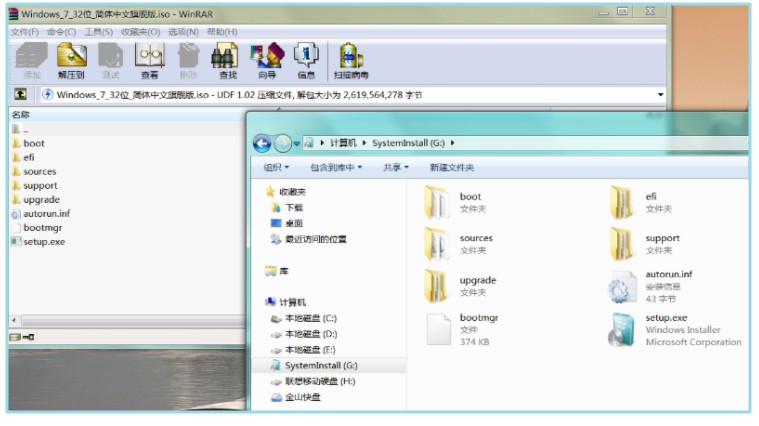
Task: Open the 文件(F) menu in WinRAR
Action: pyautogui.click(x=25, y=32)
